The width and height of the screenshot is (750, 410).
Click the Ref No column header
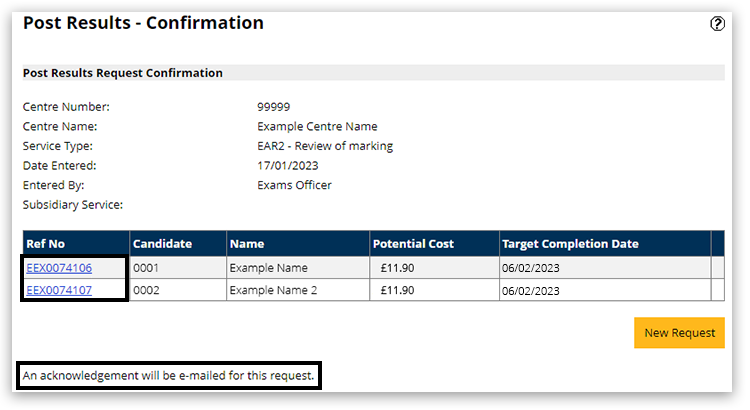click(x=44, y=244)
